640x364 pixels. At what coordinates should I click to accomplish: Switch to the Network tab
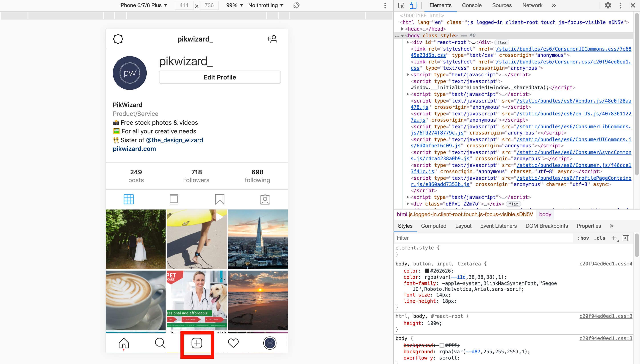click(532, 5)
